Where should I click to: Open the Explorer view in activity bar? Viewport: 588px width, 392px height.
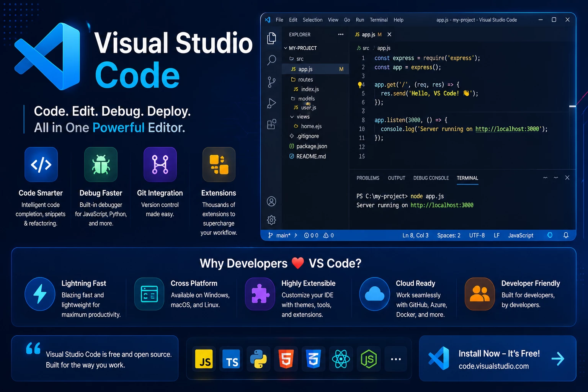click(x=271, y=38)
